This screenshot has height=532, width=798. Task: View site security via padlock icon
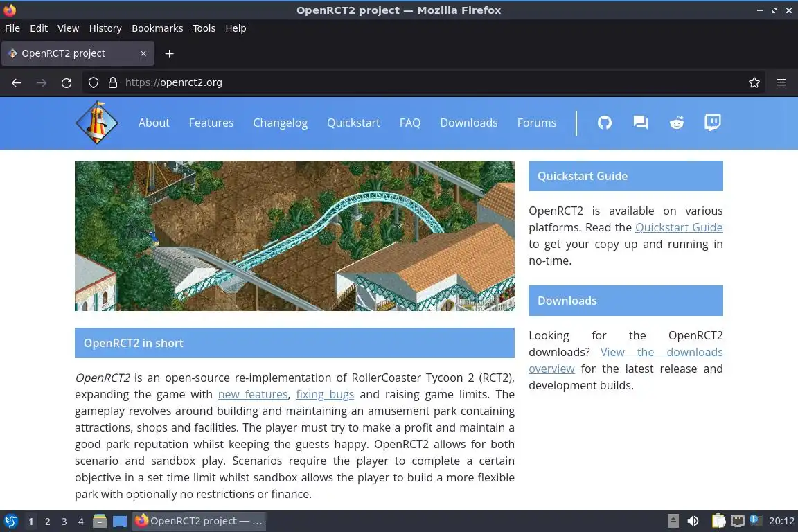[x=113, y=82]
